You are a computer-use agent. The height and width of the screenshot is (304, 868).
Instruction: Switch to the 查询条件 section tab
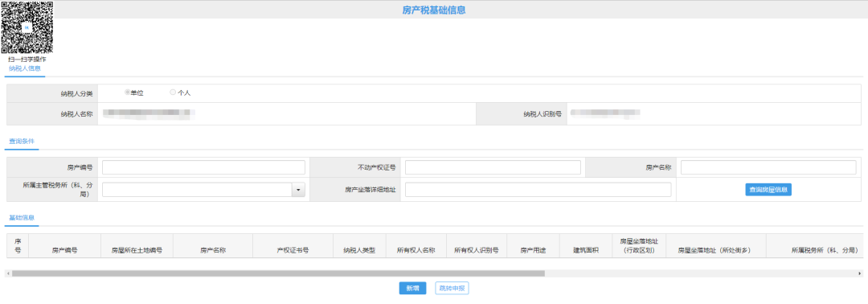click(22, 142)
